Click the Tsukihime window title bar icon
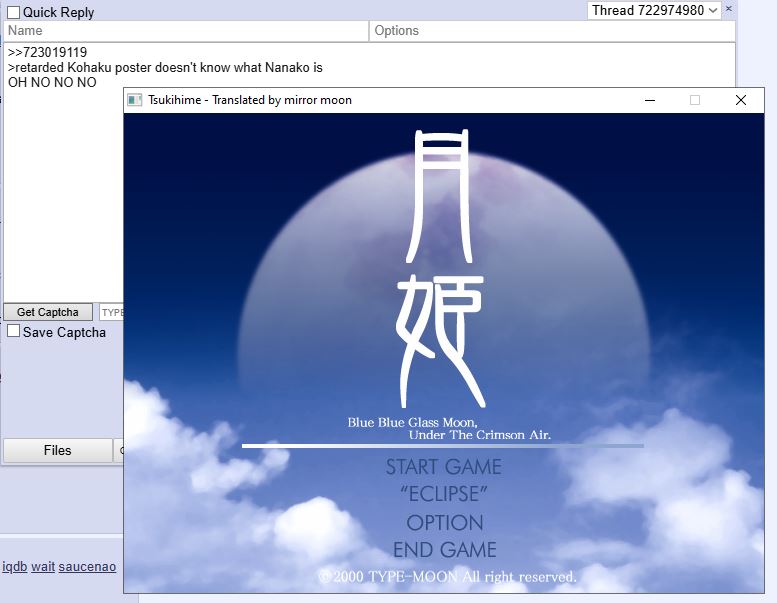The width and height of the screenshot is (777, 603). coord(135,100)
